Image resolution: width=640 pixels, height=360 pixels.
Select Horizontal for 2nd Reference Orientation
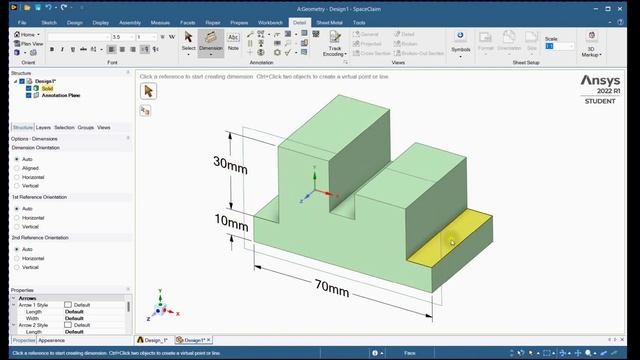click(17, 258)
